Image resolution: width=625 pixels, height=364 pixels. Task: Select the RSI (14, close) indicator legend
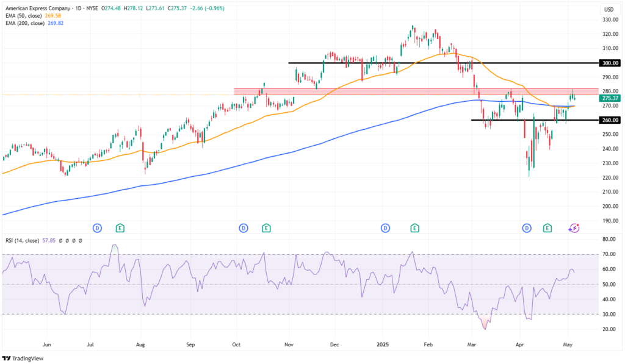23,241
